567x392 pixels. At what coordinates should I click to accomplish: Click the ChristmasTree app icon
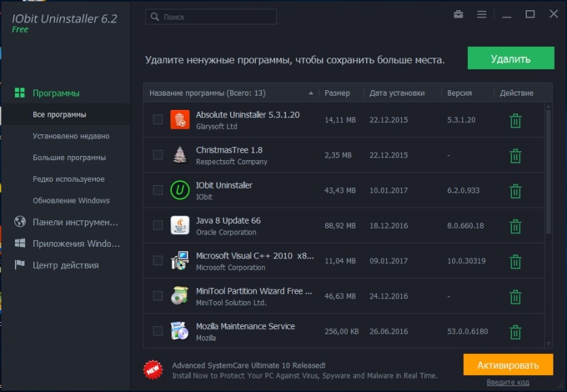click(x=180, y=155)
